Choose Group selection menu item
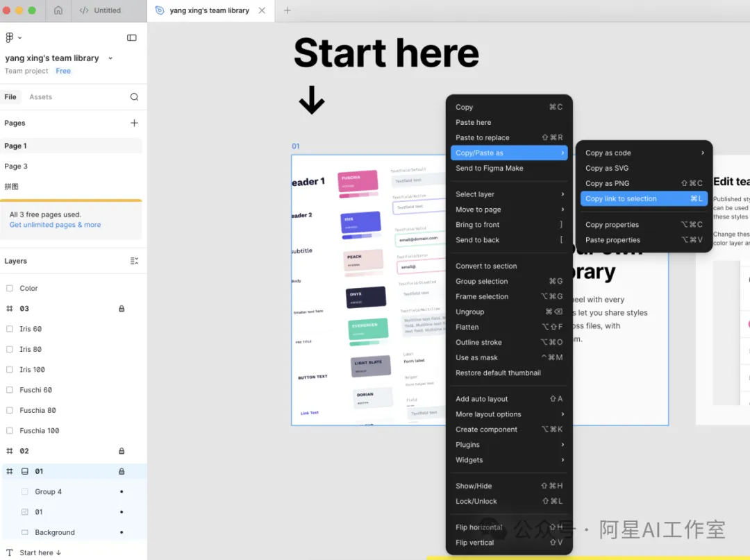750x560 pixels. 509,281
